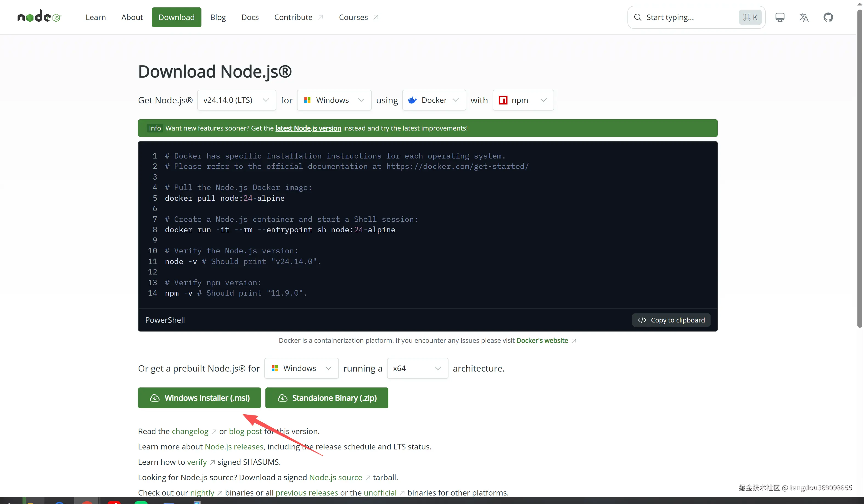Open the Windows platform dropdown for prebuilt binaries

[x=301, y=368]
